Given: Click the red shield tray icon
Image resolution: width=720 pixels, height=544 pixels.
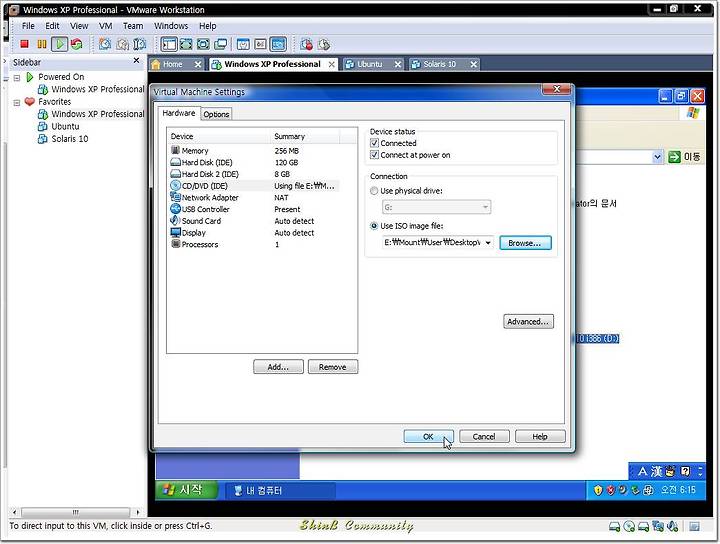Looking at the screenshot, I should (610, 490).
